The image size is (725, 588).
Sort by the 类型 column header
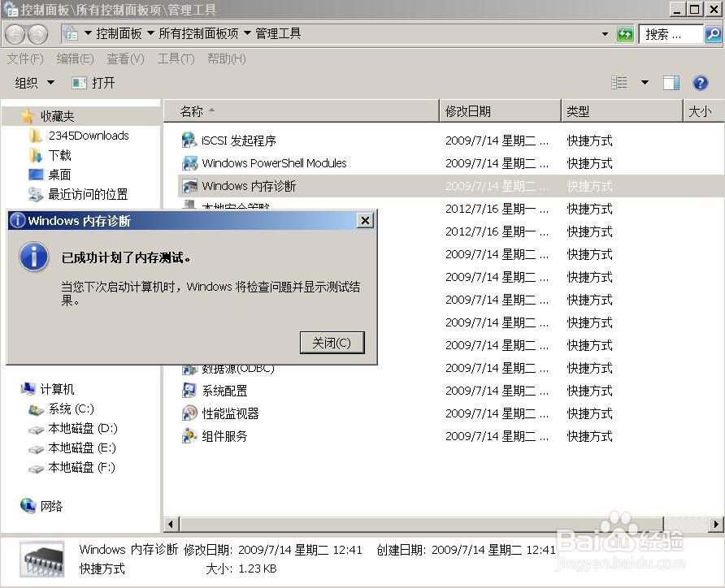[622, 110]
